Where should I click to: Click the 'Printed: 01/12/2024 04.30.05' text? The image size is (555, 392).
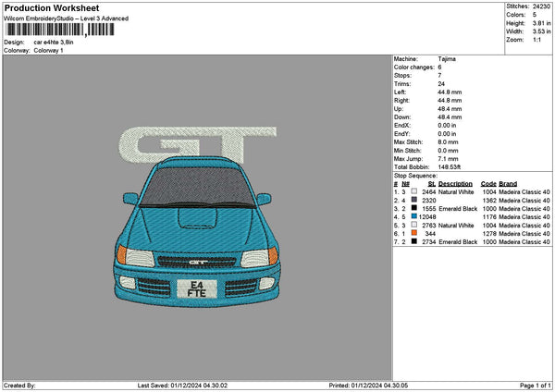[368, 386]
